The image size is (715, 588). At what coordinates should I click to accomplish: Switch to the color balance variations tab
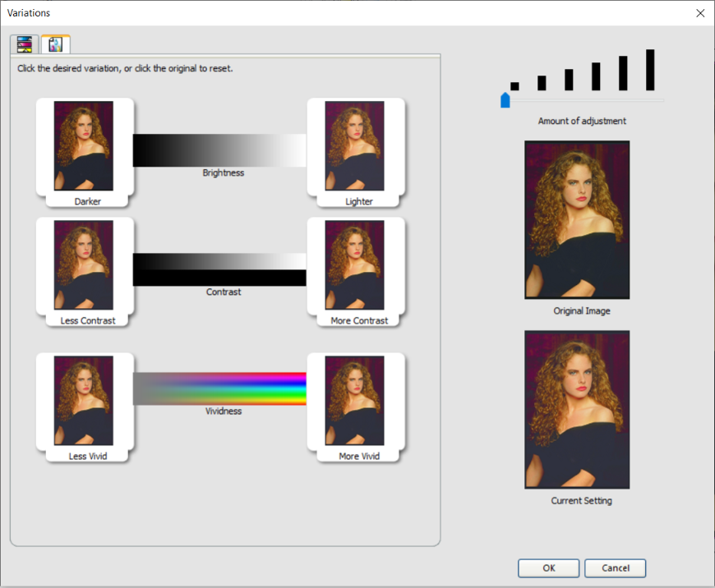tap(24, 44)
